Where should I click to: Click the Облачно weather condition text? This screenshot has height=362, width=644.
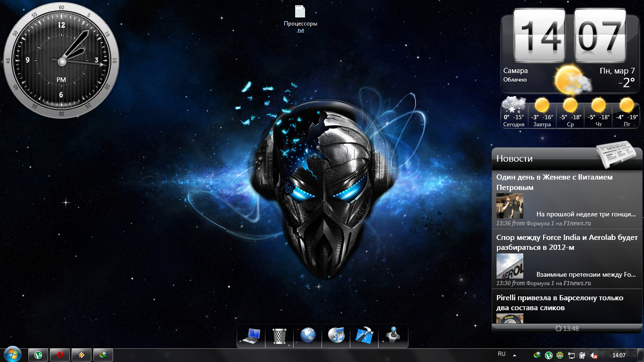coord(515,80)
